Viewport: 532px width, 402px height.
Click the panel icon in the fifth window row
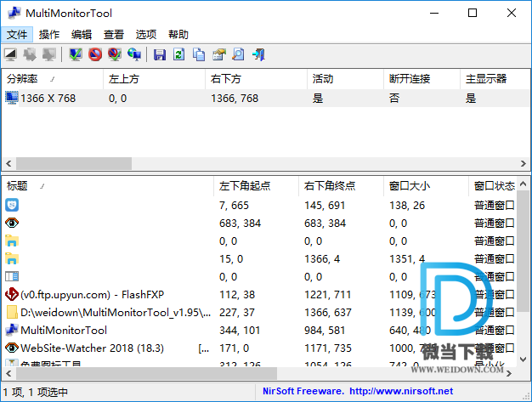point(12,276)
